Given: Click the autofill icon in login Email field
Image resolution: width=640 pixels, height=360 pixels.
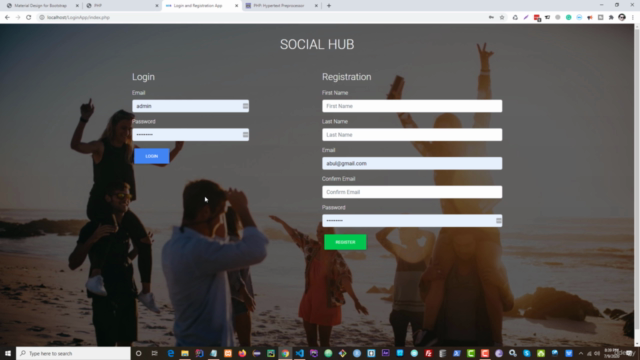Looking at the screenshot, I should (x=245, y=106).
